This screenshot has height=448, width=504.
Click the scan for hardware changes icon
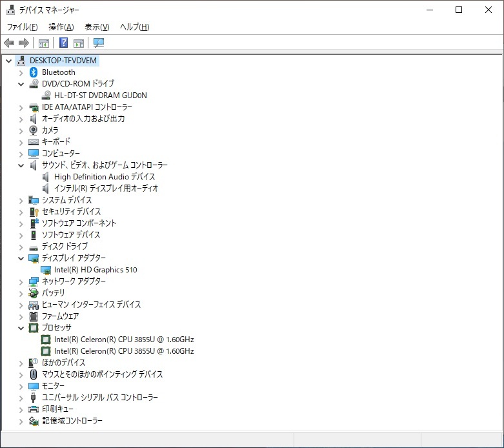pyautogui.click(x=99, y=43)
